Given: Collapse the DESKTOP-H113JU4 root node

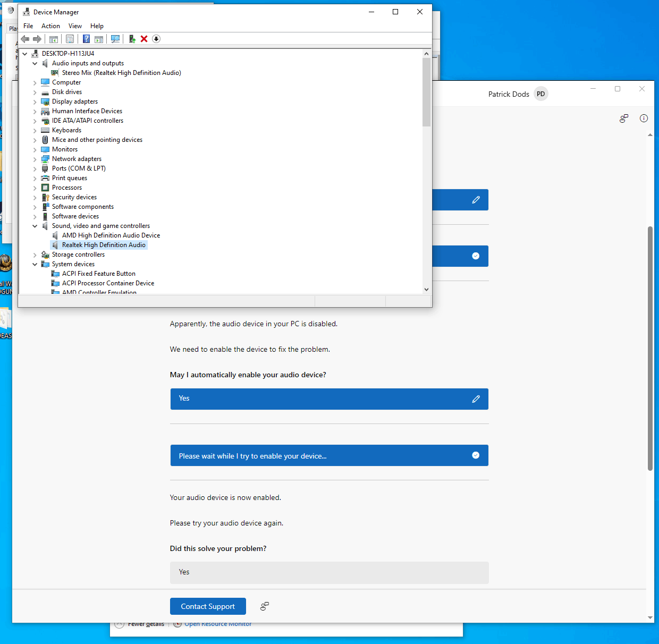Looking at the screenshot, I should coord(25,54).
